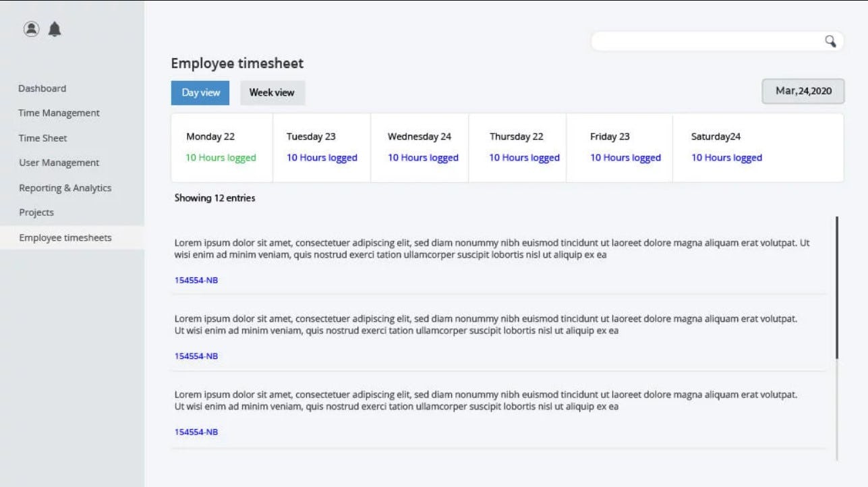Click the user profile icon
The height and width of the screenshot is (487, 868).
31,29
